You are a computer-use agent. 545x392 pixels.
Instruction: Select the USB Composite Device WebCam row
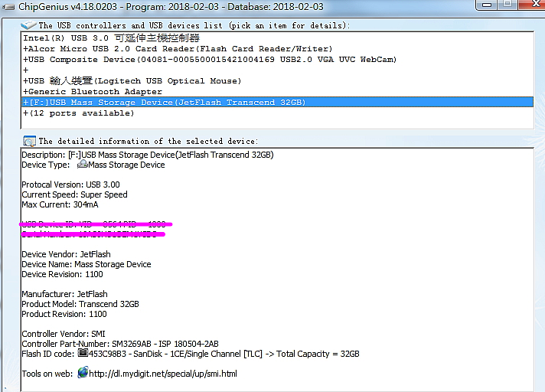click(x=277, y=60)
